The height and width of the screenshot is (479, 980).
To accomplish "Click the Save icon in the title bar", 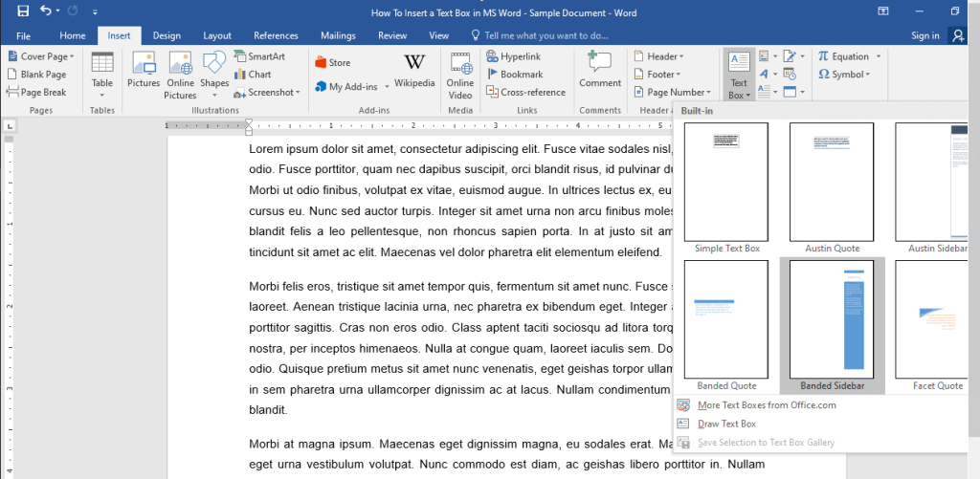I will coord(23,11).
